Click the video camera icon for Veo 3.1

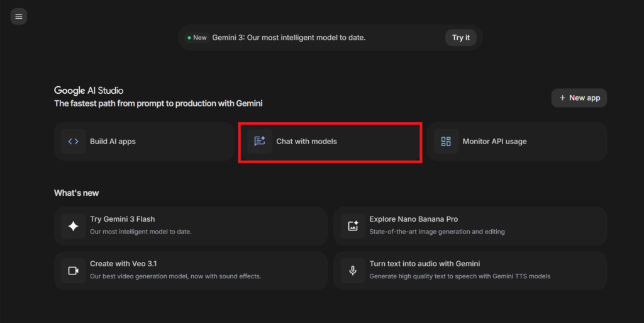(74, 271)
